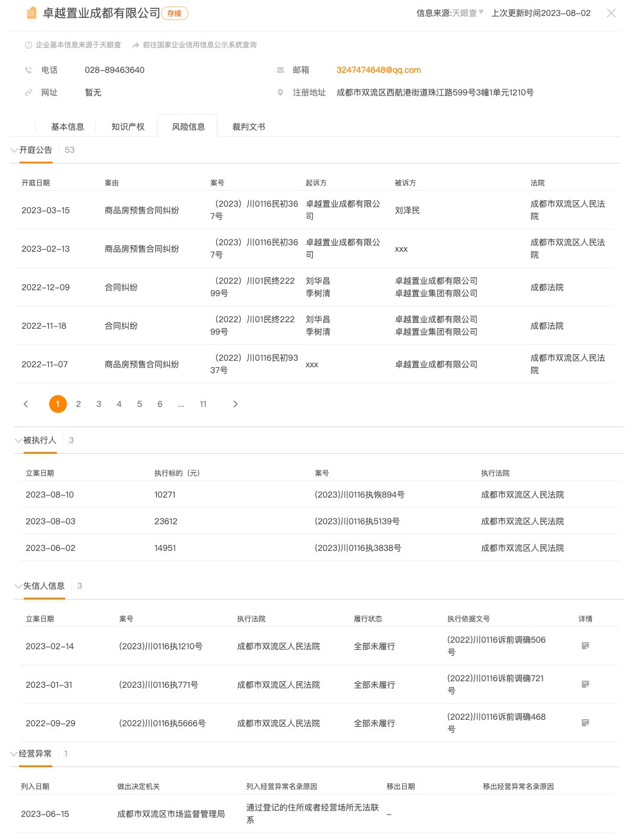
Task: Click the info icon before 企业基本信息来源于天眼查
Action: pos(28,45)
